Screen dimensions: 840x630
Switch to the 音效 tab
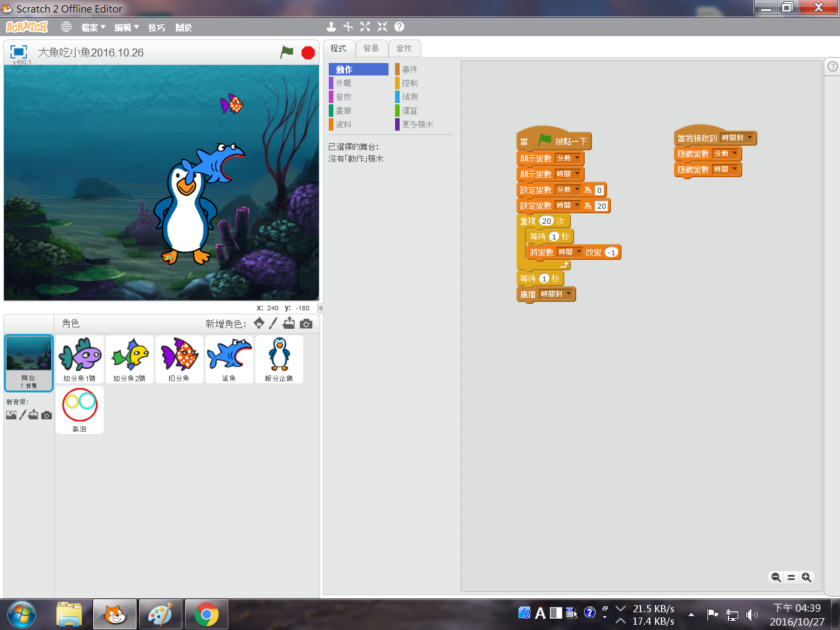(x=404, y=49)
